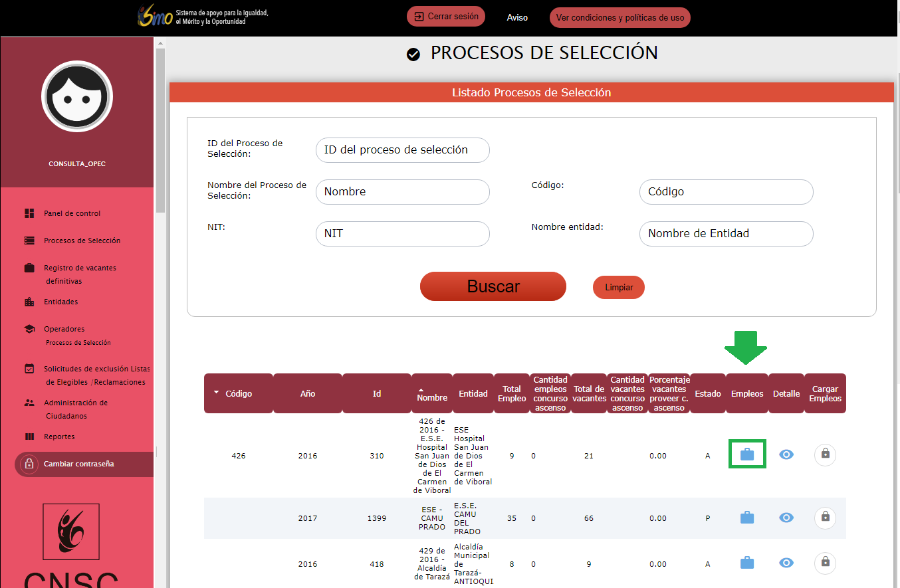Viewport: 900px width, 588px height.
Task: Expand Operadores Procesos de Selección sidebar item
Action: (x=64, y=330)
